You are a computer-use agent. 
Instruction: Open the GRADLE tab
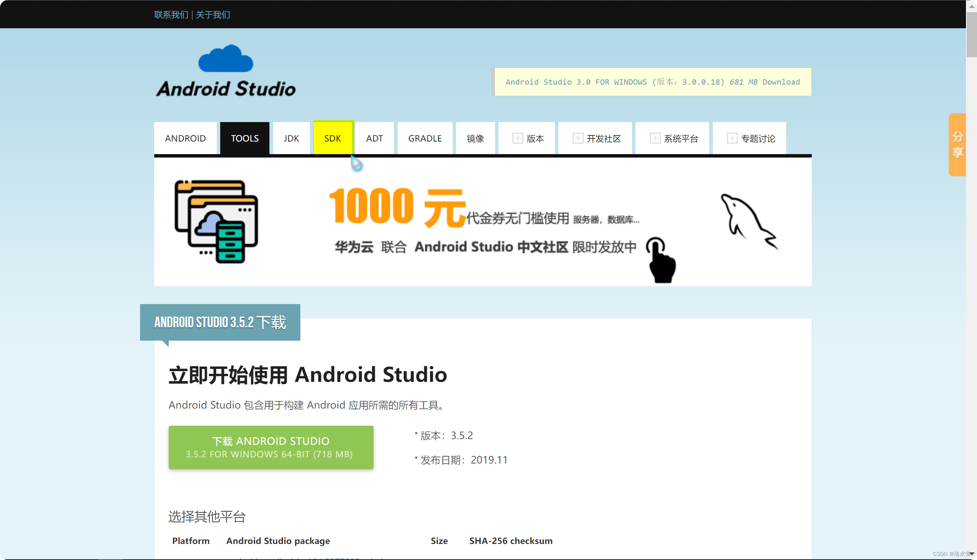pos(425,138)
